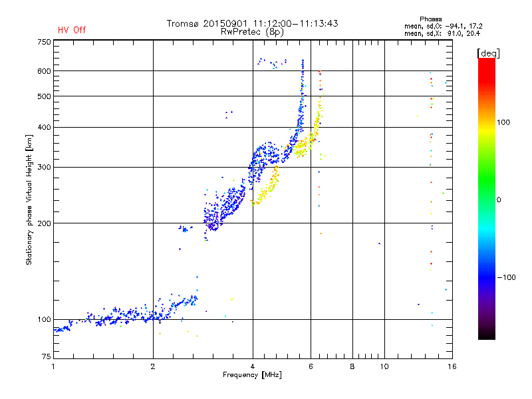This screenshot has width=532, height=399.
Task: Click the x-axis tick label '1'
Action: click(x=53, y=366)
